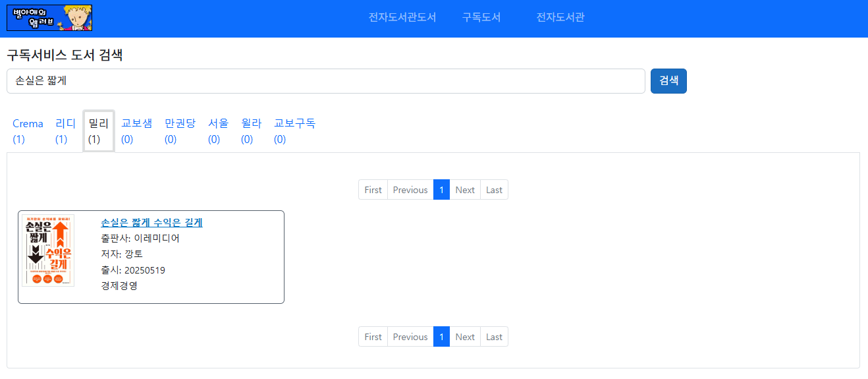Switch to the 리디 (1) tab
Screen dimensions: 868x379
point(65,131)
